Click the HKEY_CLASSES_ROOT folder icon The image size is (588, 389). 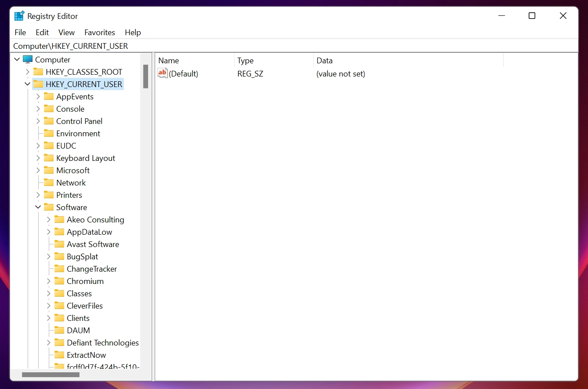click(38, 72)
